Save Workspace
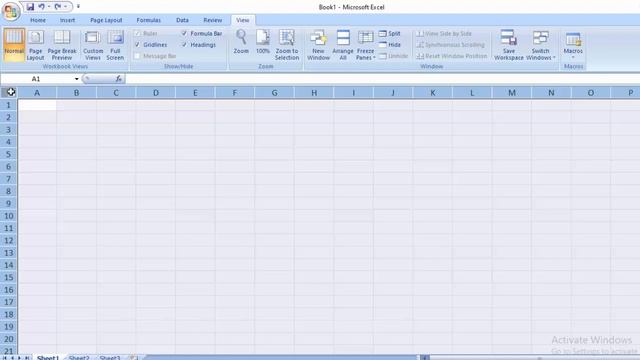Image resolution: width=640 pixels, height=360 pixels. click(509, 44)
